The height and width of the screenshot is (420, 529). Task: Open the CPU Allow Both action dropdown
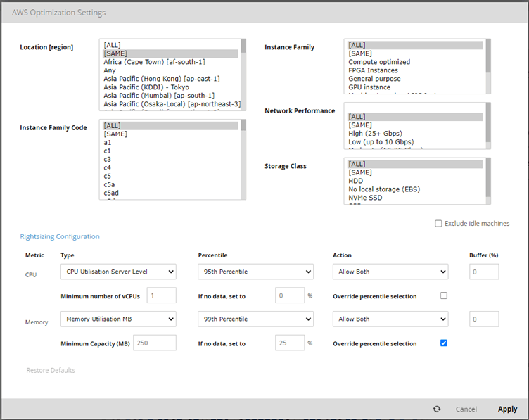click(390, 272)
